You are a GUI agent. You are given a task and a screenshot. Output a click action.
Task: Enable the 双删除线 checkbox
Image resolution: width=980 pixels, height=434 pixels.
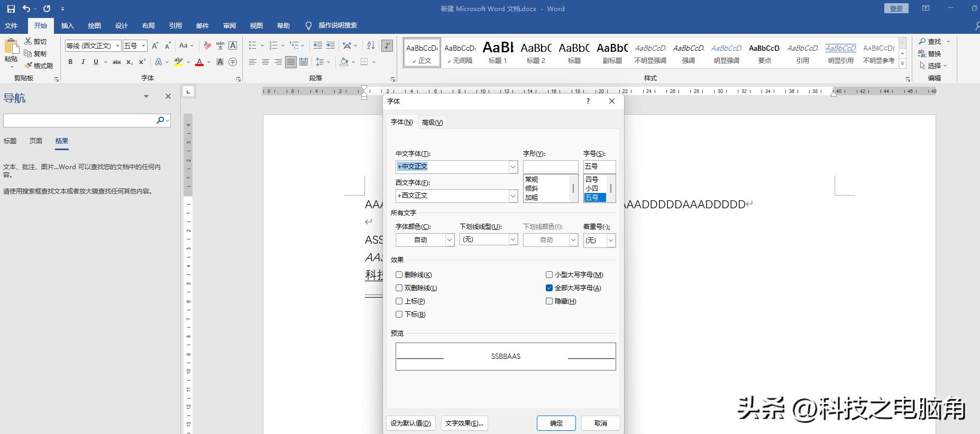(399, 288)
